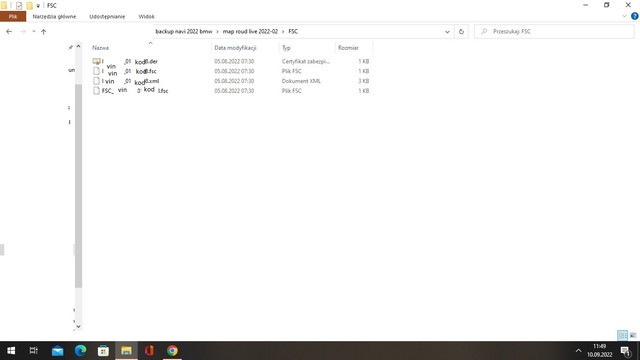Click the Przeszukaj: FSC search box
The image size is (640, 360).
(554, 31)
